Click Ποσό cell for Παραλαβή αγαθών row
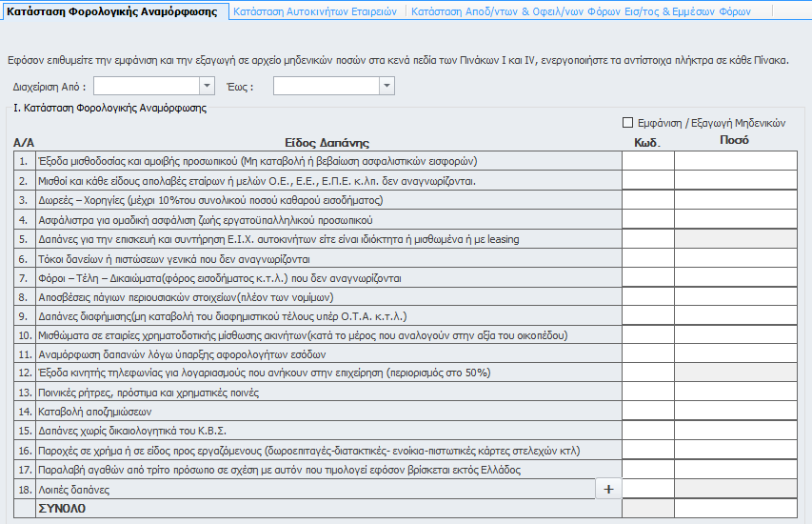Image resolution: width=812 pixels, height=524 pixels. pos(736,470)
